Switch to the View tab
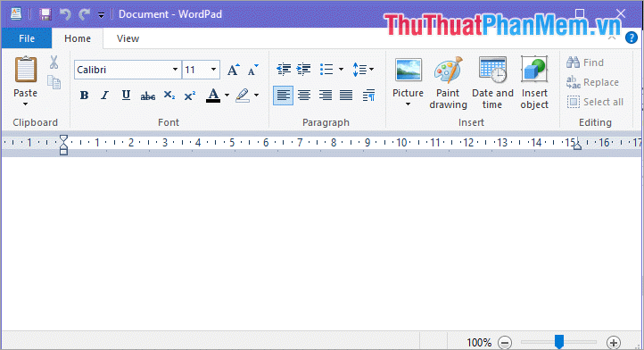644x350 pixels. click(128, 38)
